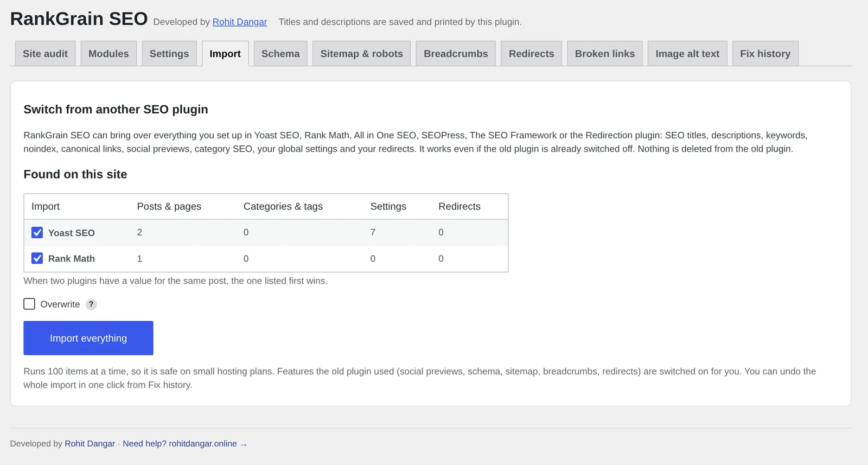This screenshot has height=465, width=868.
Task: Click the Overwrite label text
Action: coord(60,304)
